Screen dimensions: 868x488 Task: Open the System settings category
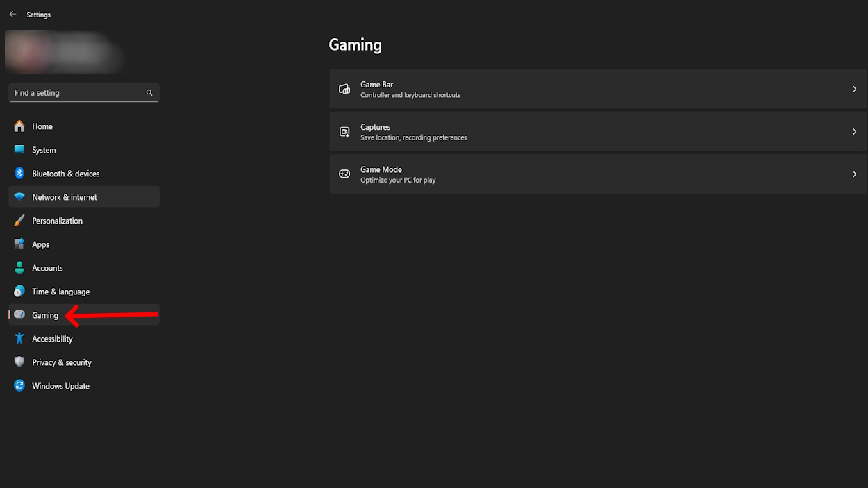coord(44,150)
